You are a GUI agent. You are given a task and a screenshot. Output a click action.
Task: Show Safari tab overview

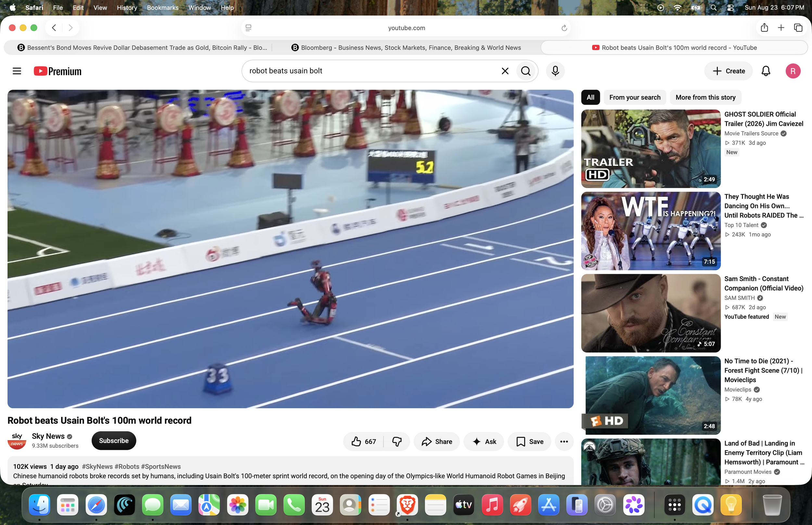(x=798, y=28)
